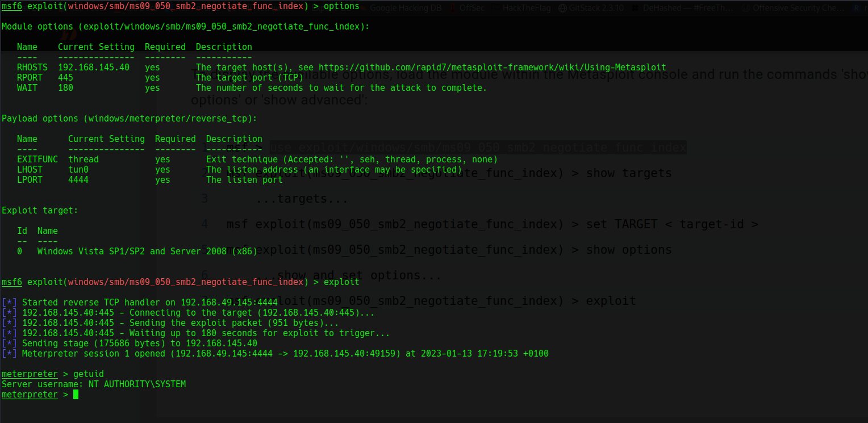Image resolution: width=868 pixels, height=423 pixels.
Task: Open the Offensive Security Che… bookmark
Action: point(793,8)
